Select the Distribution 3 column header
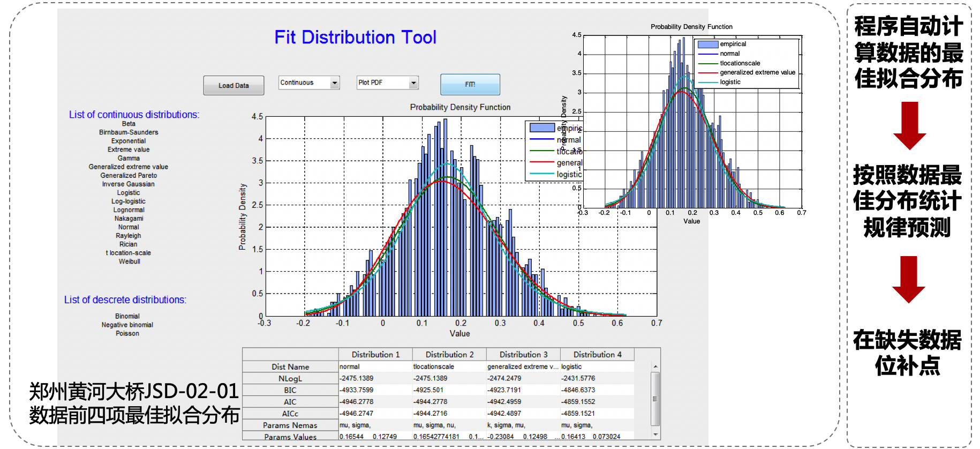This screenshot has height=449, width=980. 523,355
